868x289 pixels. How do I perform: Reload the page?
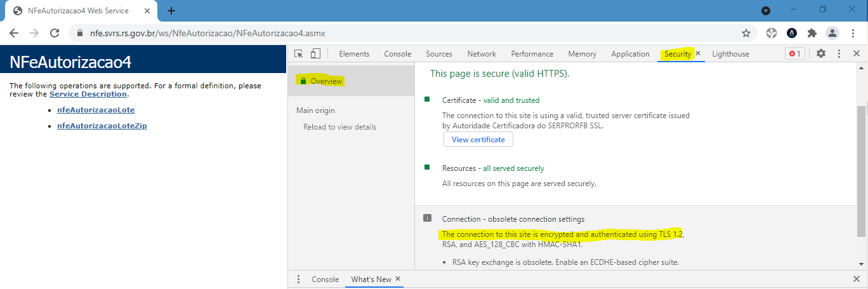click(55, 33)
